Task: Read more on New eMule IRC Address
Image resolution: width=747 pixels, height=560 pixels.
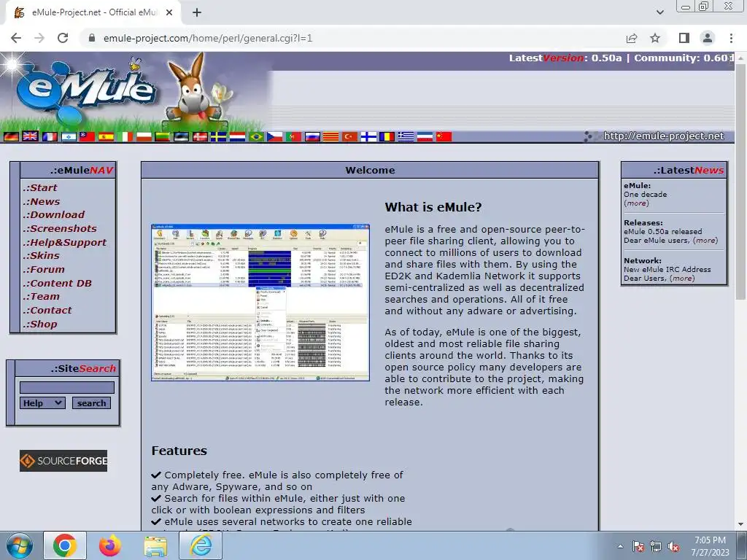Action: 682,278
